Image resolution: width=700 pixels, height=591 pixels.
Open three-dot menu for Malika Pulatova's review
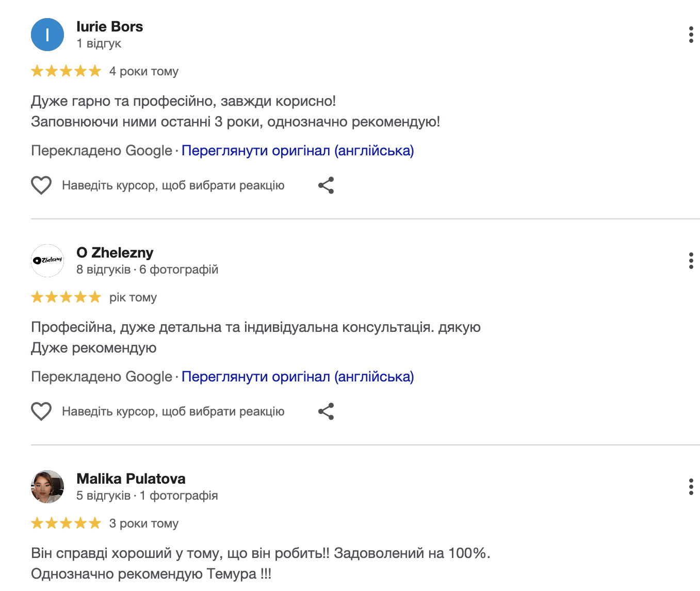point(691,487)
